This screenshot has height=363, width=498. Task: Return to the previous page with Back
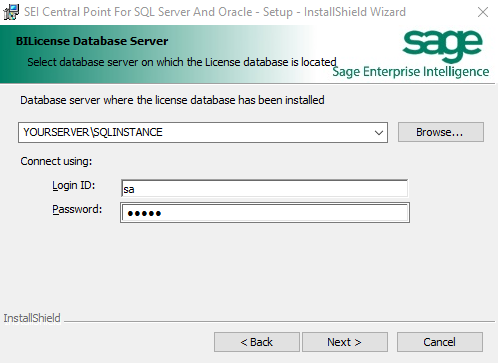point(257,342)
